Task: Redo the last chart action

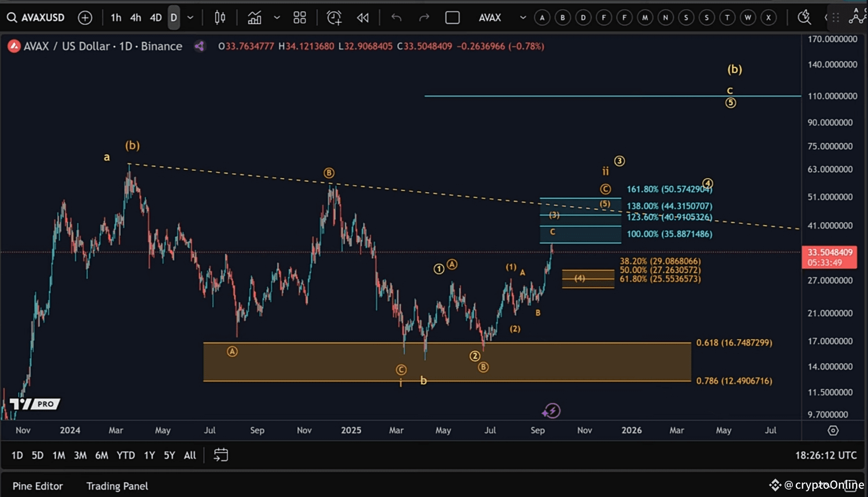Action: 424,18
